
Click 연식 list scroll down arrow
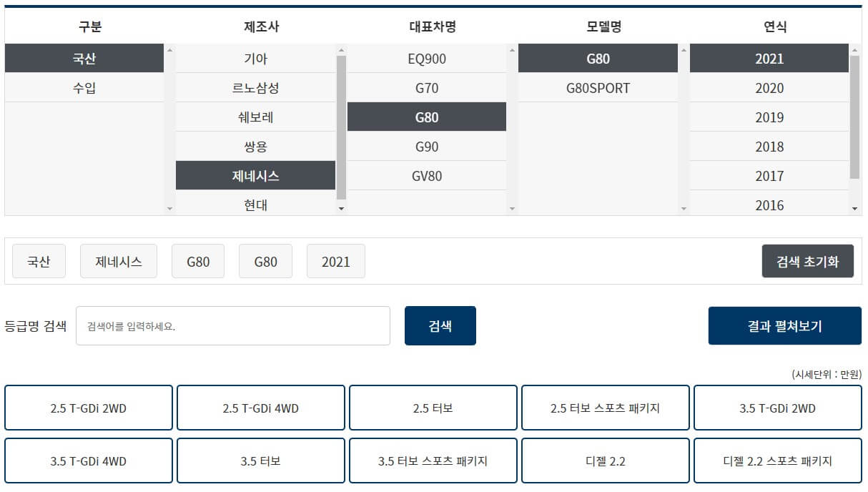click(854, 209)
